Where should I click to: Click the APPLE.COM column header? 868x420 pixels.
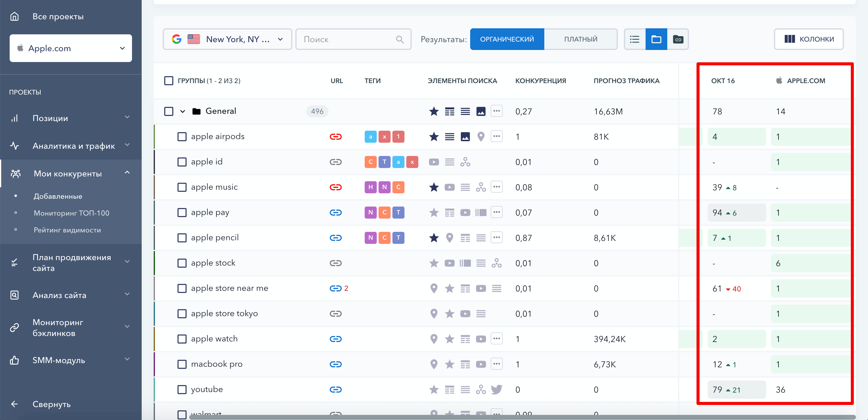coord(806,81)
